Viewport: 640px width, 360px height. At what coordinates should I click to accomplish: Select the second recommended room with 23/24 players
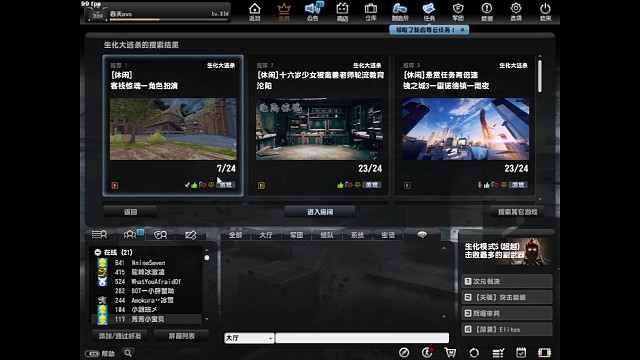tap(319, 126)
